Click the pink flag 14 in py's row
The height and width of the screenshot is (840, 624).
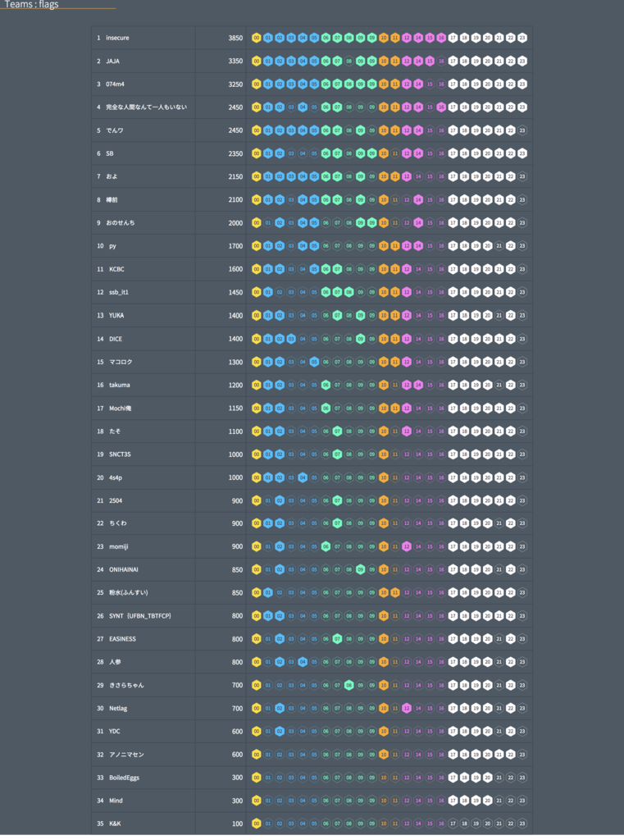418,245
